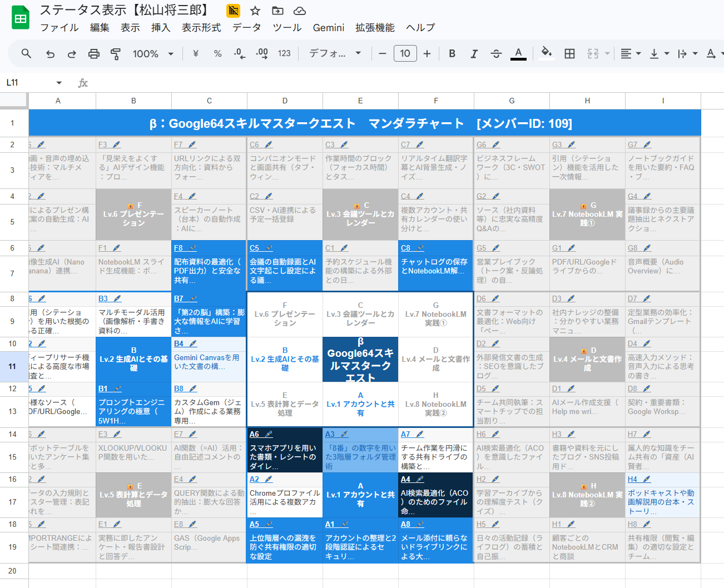
Task: Select the center β Google64スキルマスタークエスト cell
Action: point(360,360)
